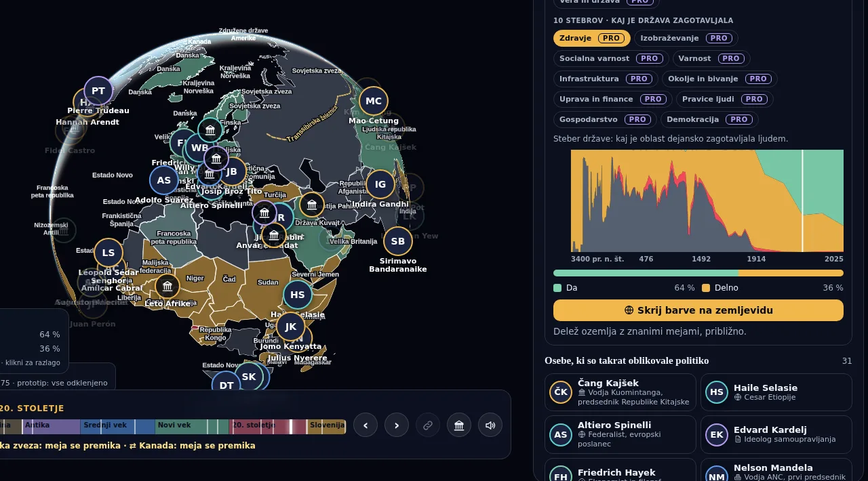Click the PT Pierre Trudeau globe marker
This screenshot has width=868, height=481.
click(x=98, y=91)
